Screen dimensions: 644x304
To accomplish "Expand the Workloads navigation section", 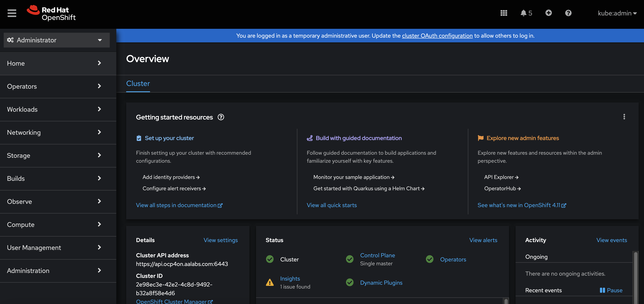I will [x=58, y=109].
